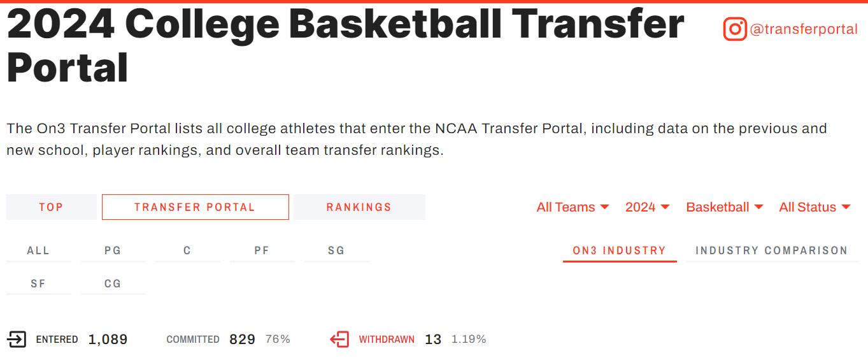Viewport: 868px width, 360px height.
Task: Select the On3 Industry view
Action: (619, 251)
